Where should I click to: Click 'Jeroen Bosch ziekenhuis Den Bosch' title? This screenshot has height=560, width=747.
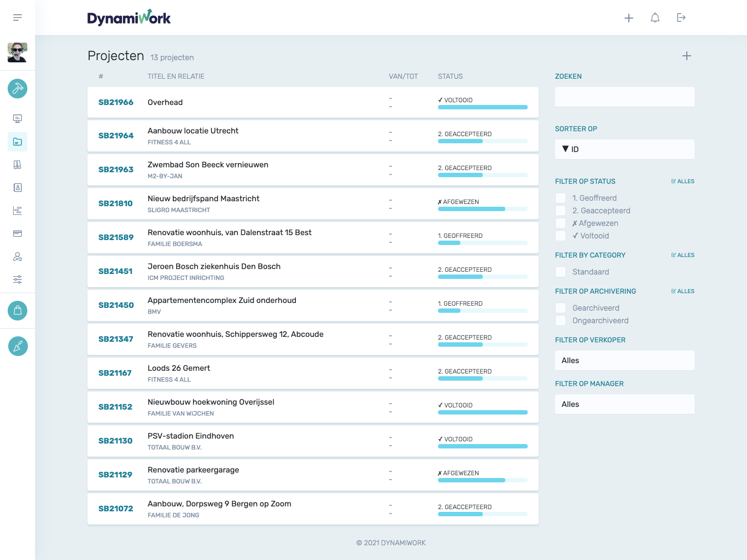click(214, 266)
